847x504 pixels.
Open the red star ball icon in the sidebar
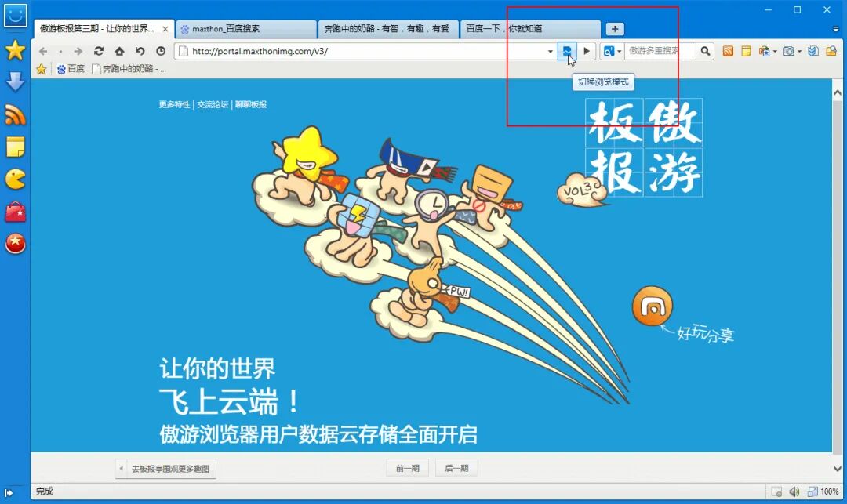pyautogui.click(x=15, y=243)
